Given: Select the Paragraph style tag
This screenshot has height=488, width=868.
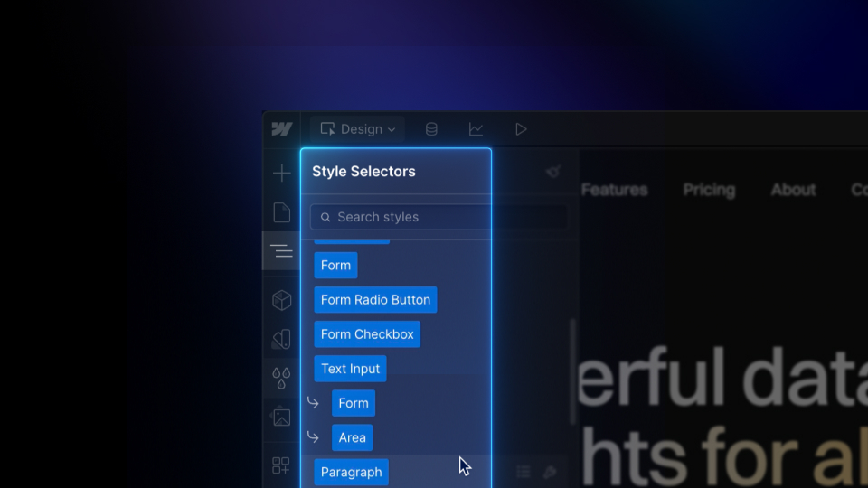Looking at the screenshot, I should click(351, 472).
